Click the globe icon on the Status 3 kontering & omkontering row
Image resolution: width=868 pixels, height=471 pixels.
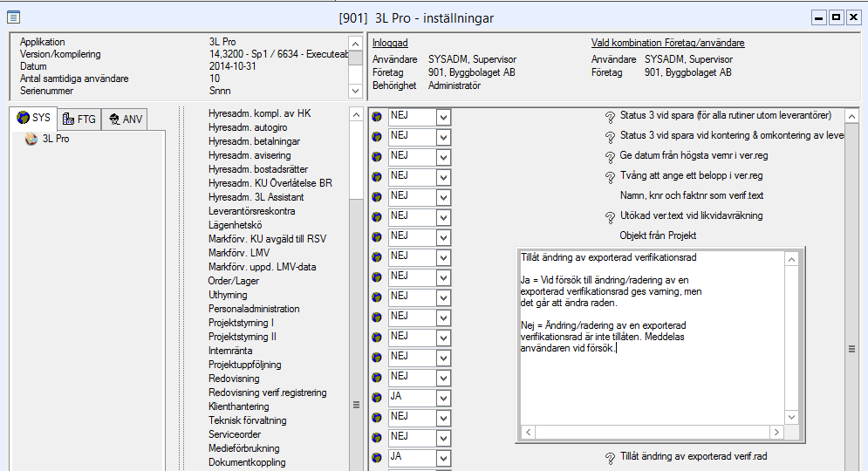pos(377,137)
